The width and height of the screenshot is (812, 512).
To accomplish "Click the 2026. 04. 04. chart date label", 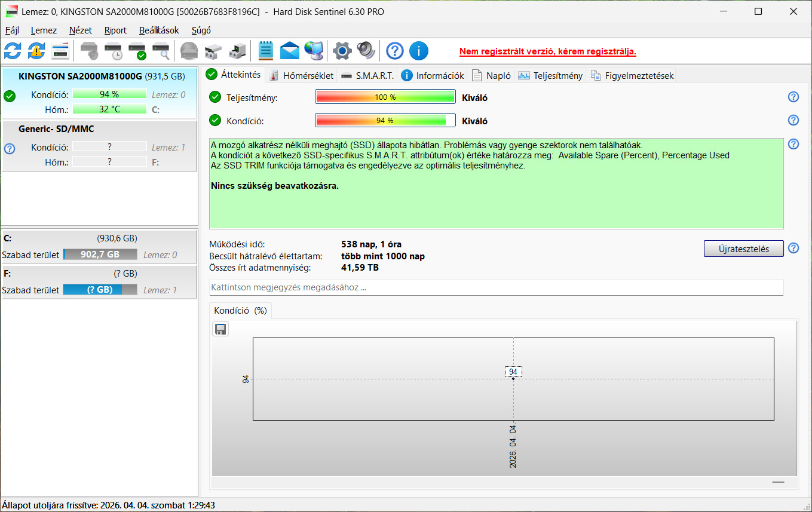I will click(x=513, y=447).
